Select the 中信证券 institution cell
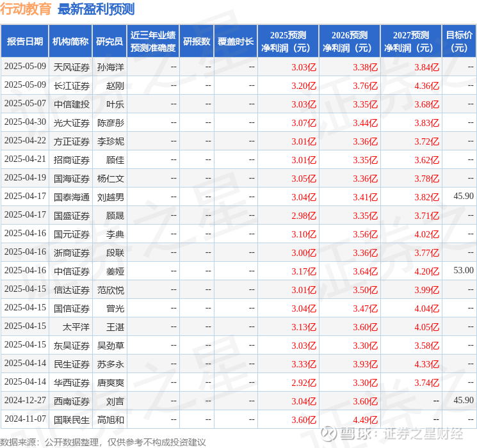Image resolution: width=477 pixels, height=448 pixels. pos(72,271)
